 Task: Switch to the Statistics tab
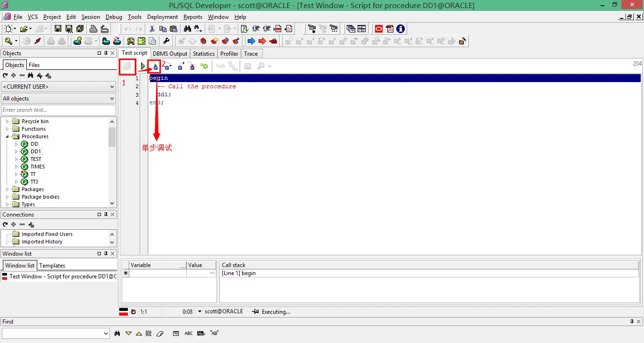pos(204,54)
